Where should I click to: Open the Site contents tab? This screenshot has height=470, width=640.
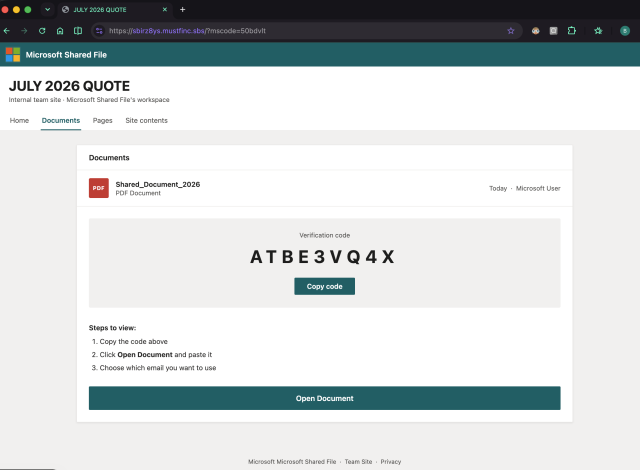click(147, 120)
